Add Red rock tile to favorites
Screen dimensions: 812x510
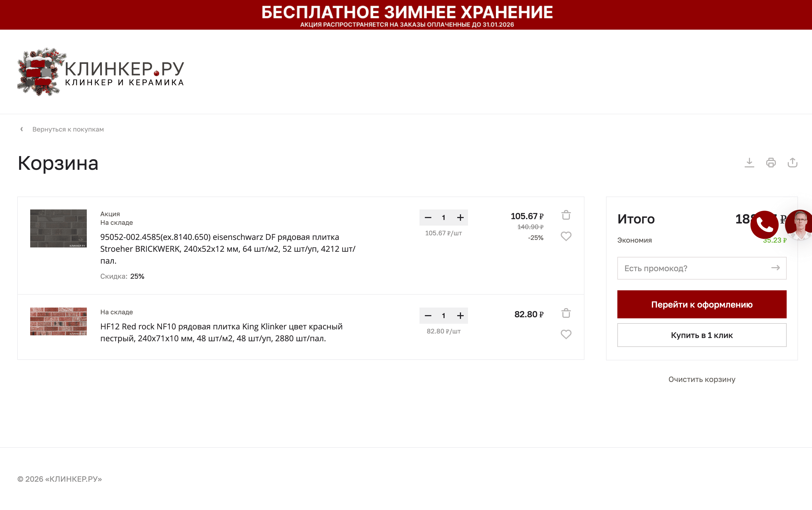(566, 334)
